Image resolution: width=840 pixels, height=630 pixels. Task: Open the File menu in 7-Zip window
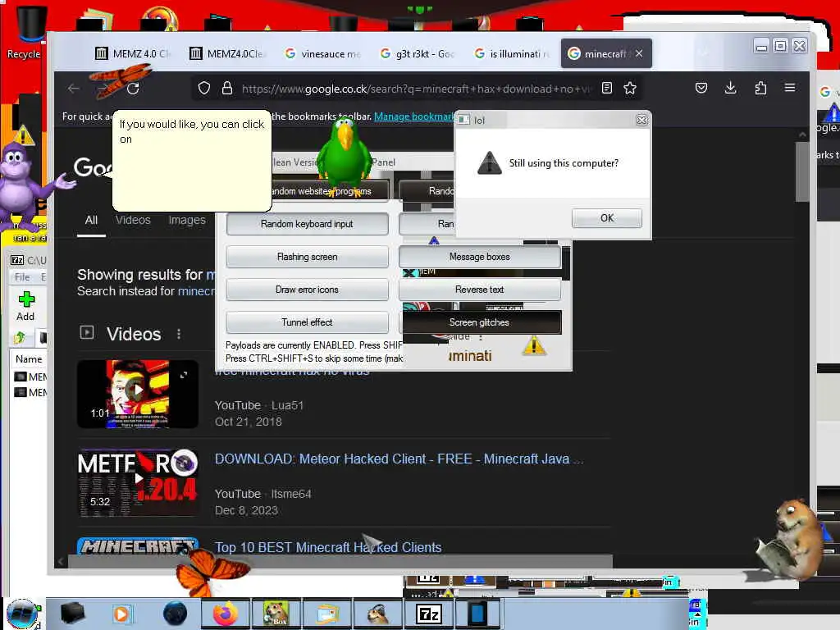22,277
